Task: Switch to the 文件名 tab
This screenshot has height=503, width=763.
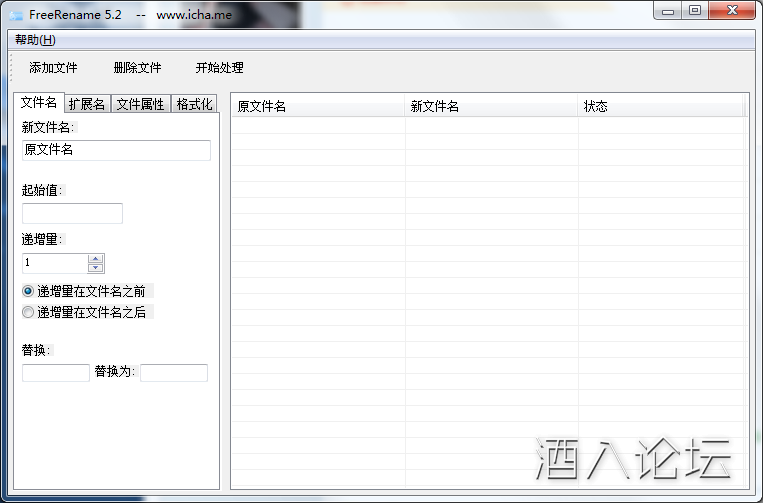Action: click(39, 103)
